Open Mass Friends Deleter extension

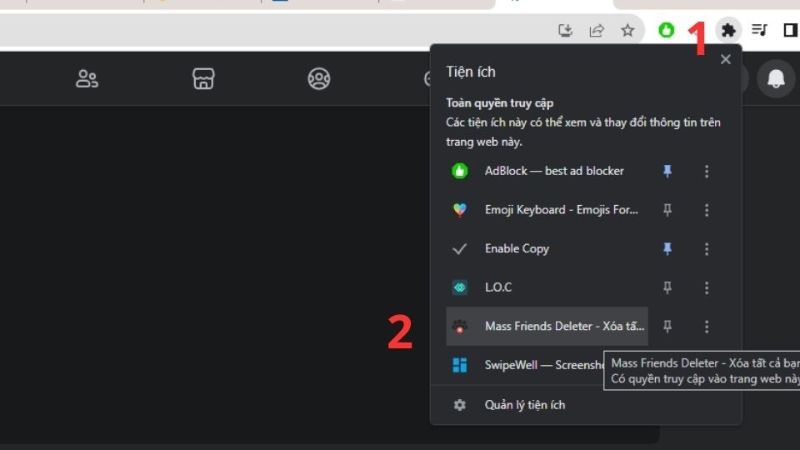[547, 326]
